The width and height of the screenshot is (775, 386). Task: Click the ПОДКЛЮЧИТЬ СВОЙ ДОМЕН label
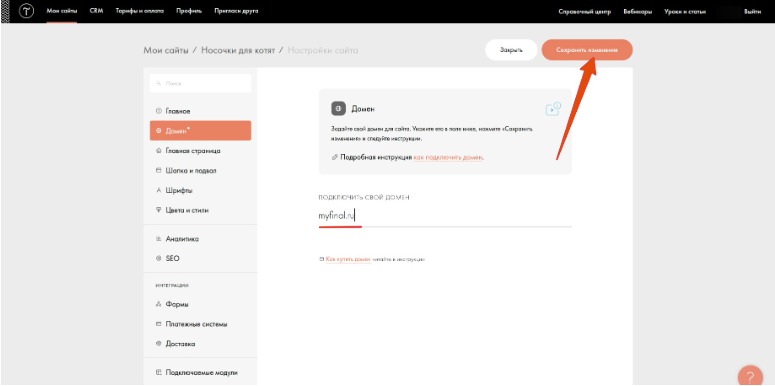click(364, 198)
